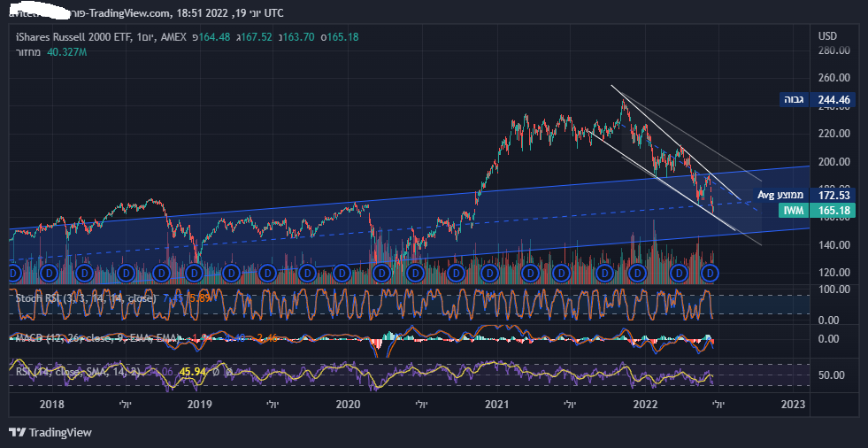Click the dividend D marker above the 2019 label

[195, 273]
